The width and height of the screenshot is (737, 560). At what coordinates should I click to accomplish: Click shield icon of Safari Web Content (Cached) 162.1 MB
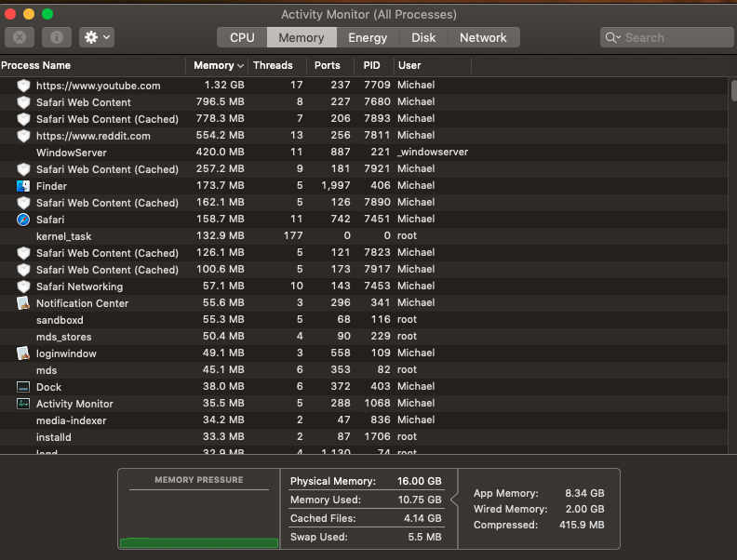click(23, 203)
